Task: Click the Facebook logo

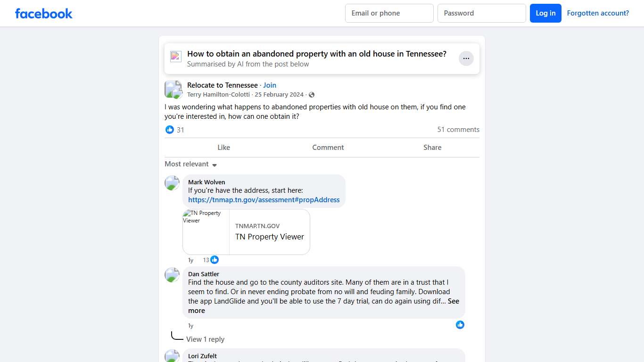Action: 44,13
